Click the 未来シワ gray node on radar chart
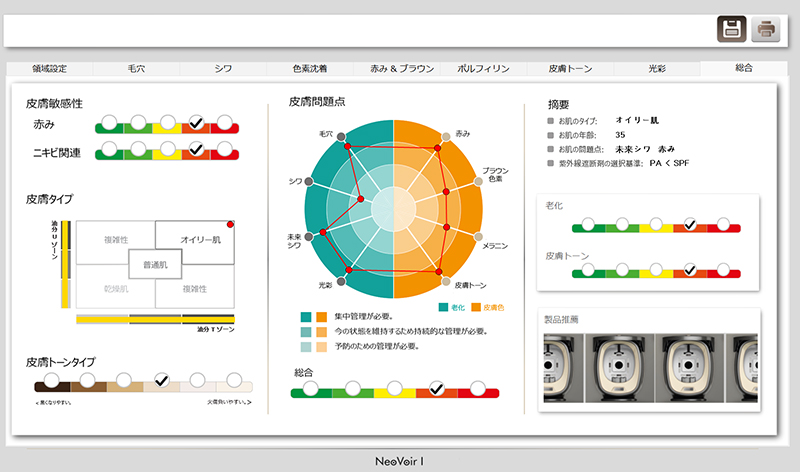This screenshot has height=472, width=800. 309,237
